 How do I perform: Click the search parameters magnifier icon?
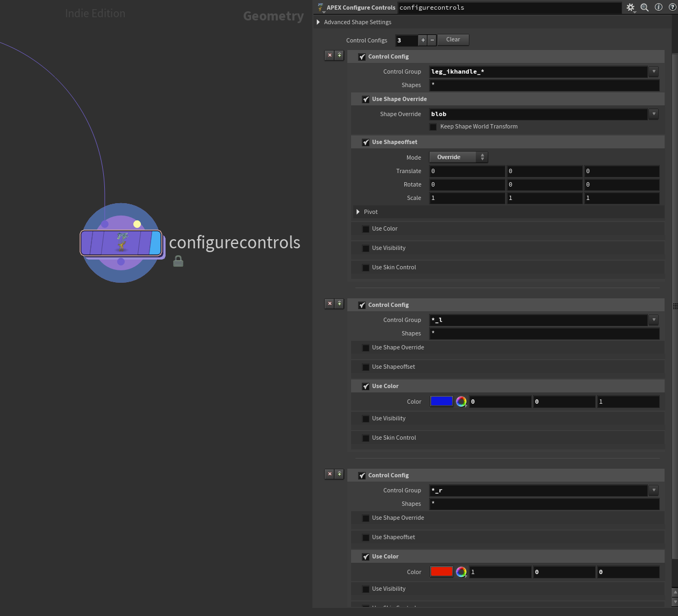coord(644,8)
